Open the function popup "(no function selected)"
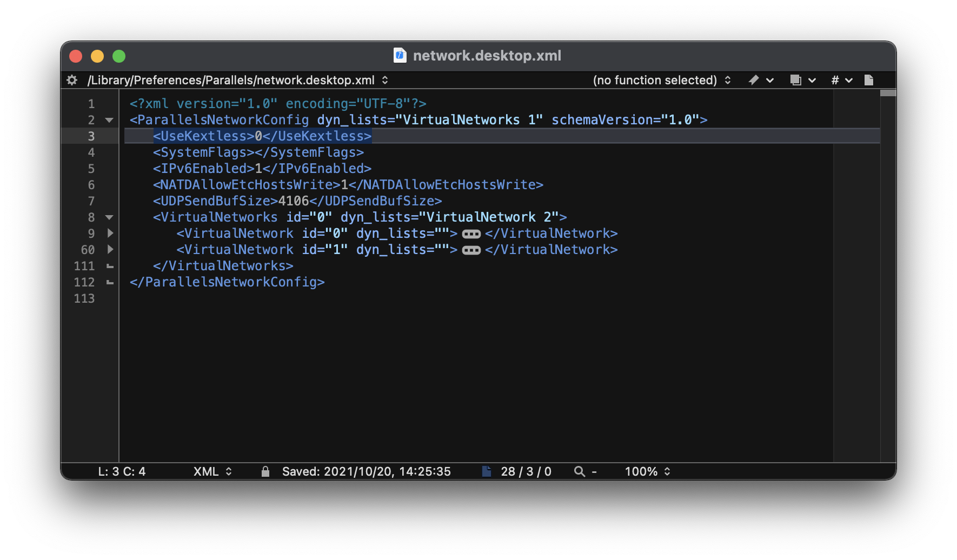This screenshot has height=560, width=957. pyautogui.click(x=662, y=80)
